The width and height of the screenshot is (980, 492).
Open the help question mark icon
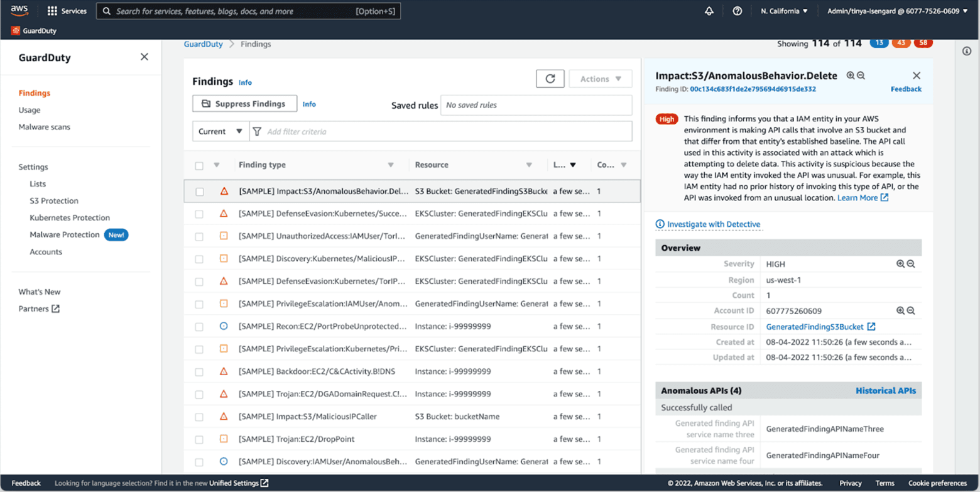738,11
